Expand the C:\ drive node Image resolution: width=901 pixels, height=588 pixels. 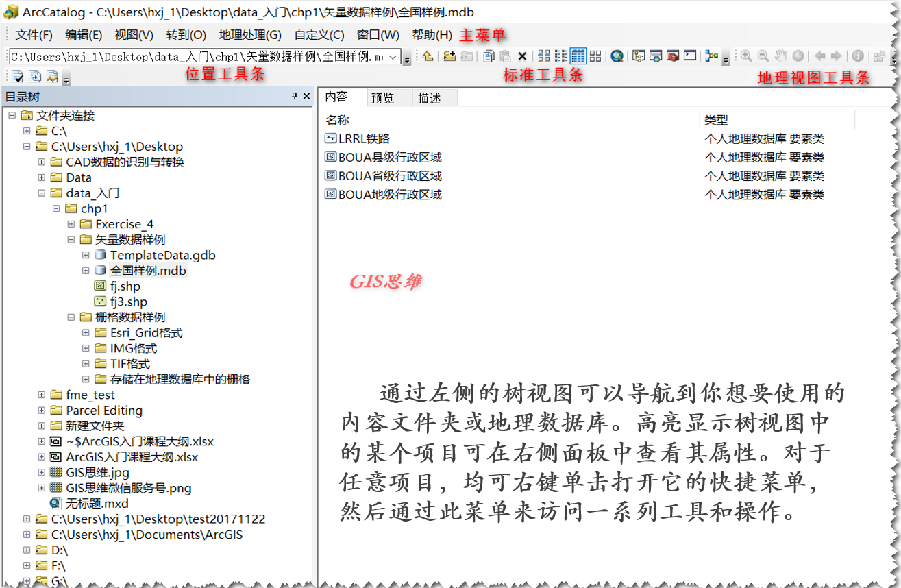pyautogui.click(x=27, y=131)
